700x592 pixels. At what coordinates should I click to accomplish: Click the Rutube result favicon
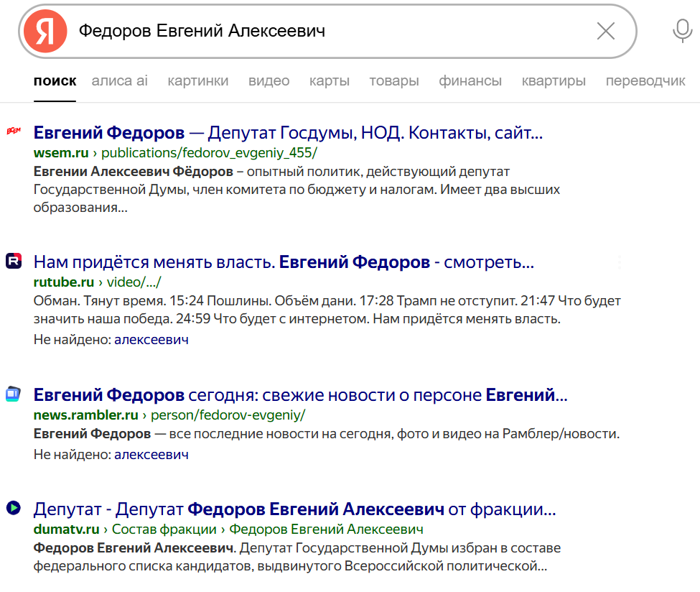[13, 261]
